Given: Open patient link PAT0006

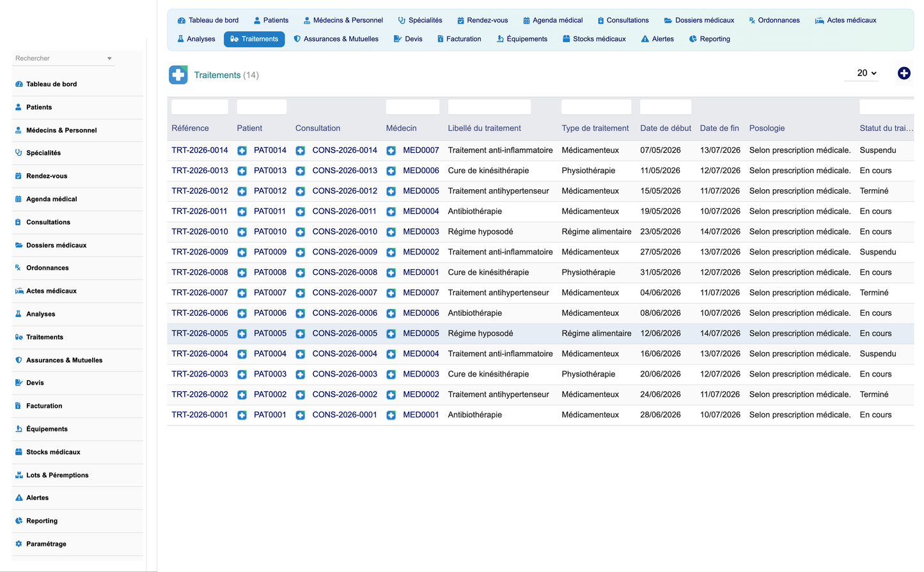Looking at the screenshot, I should tap(270, 313).
